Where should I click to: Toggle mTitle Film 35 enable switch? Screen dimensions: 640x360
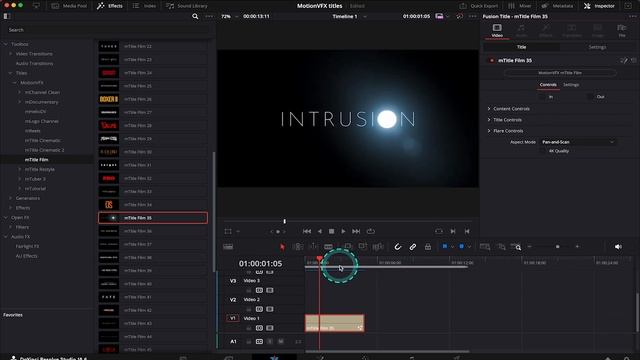pos(491,60)
